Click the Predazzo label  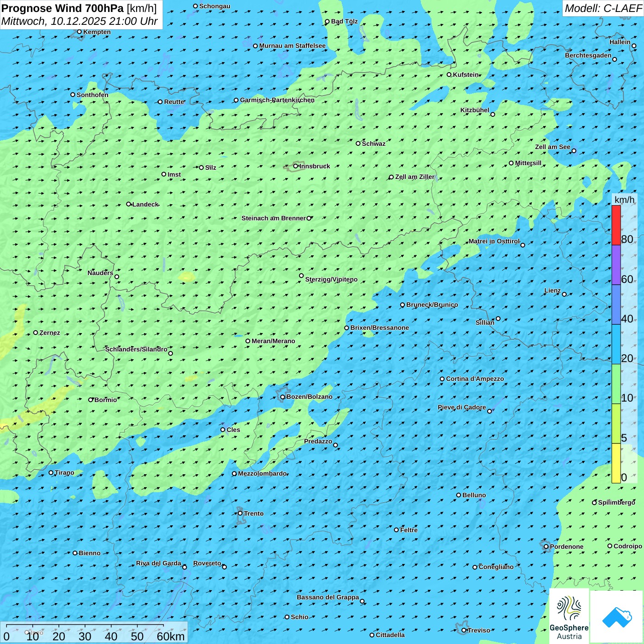coord(318,441)
